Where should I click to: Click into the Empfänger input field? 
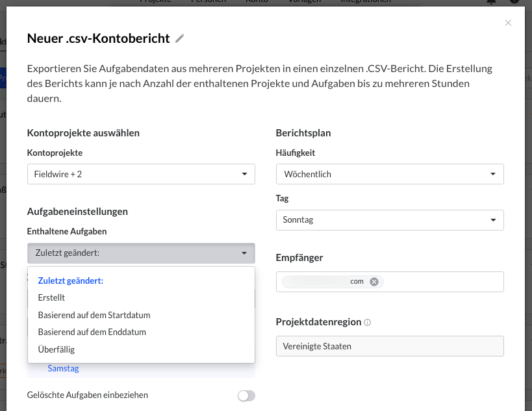pos(442,282)
